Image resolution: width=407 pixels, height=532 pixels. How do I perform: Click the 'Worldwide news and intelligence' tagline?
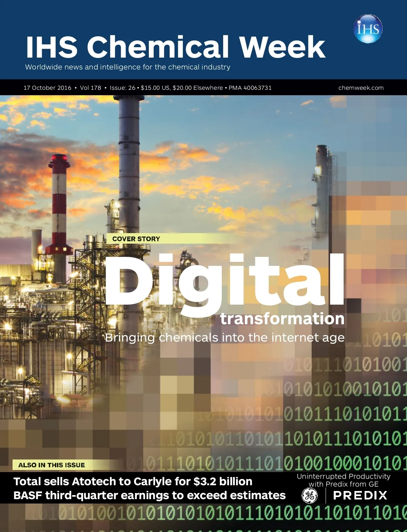point(128,67)
